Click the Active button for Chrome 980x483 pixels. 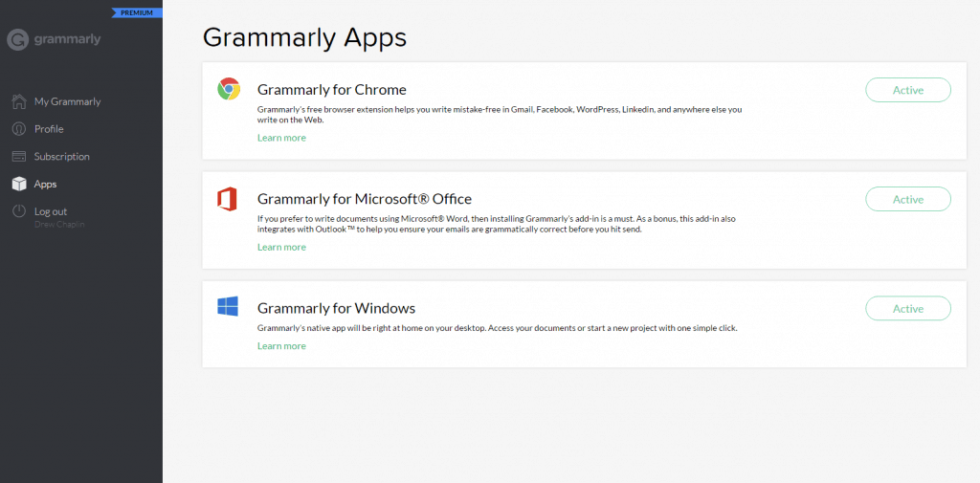click(908, 90)
